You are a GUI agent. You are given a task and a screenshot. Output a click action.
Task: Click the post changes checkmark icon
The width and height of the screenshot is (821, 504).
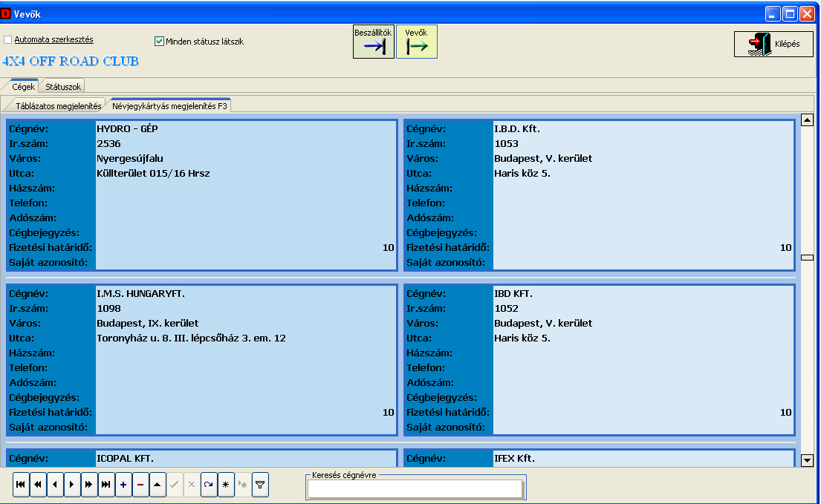pyautogui.click(x=175, y=485)
